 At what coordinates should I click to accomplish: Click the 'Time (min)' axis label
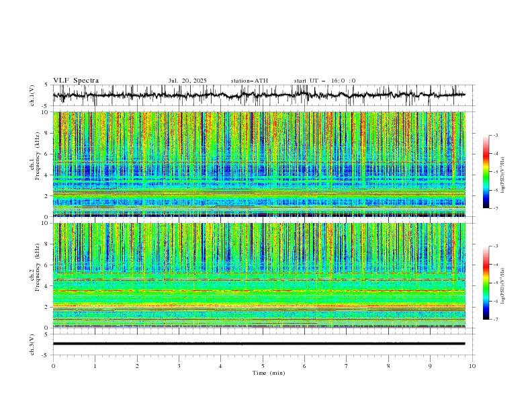click(269, 373)
